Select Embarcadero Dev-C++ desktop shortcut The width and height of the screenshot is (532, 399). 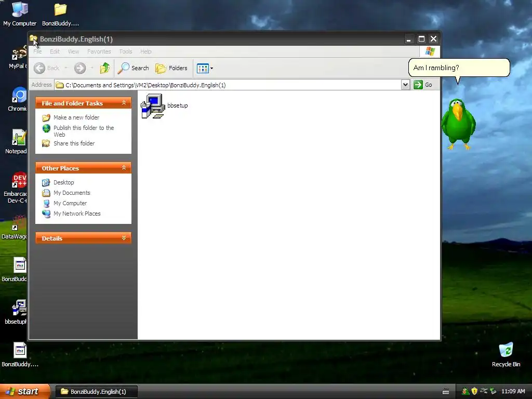pos(15,188)
